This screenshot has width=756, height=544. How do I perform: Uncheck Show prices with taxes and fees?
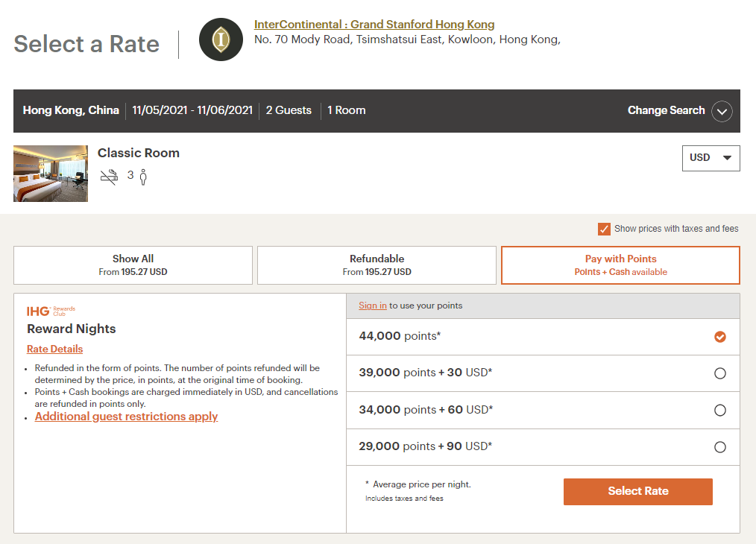coord(604,229)
